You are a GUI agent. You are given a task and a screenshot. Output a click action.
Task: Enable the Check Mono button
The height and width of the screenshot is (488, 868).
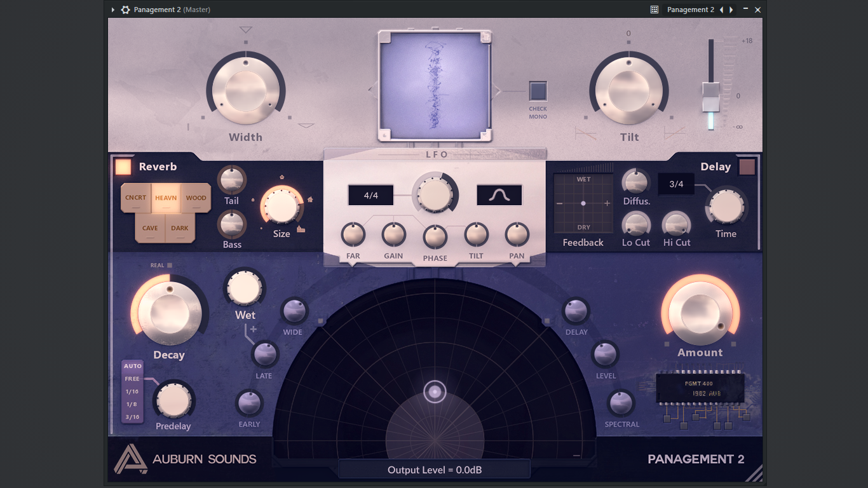click(538, 91)
